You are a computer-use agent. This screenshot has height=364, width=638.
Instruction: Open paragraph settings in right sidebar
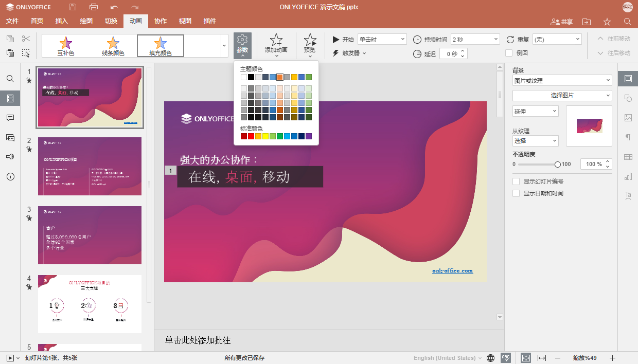tap(628, 137)
